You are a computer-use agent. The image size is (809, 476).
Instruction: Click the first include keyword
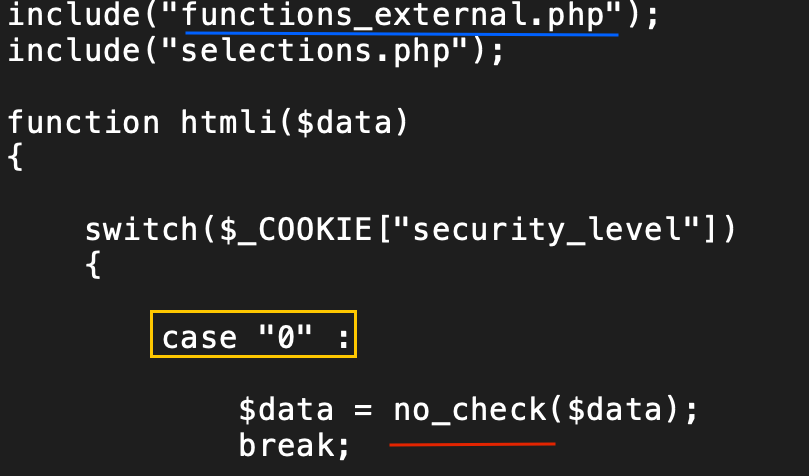coord(74,14)
